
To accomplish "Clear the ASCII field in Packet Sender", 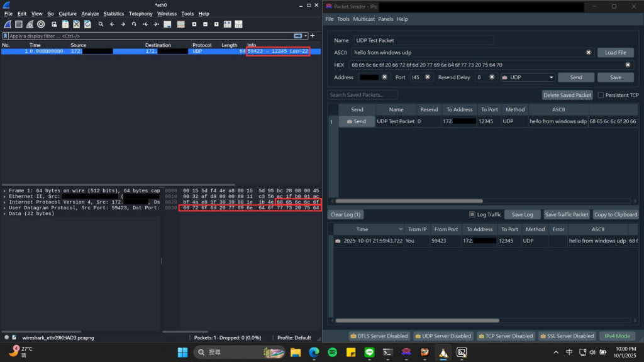I will 589,53.
